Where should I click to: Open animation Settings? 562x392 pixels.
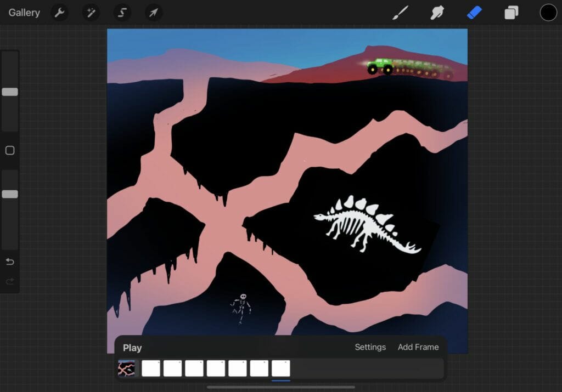click(370, 347)
